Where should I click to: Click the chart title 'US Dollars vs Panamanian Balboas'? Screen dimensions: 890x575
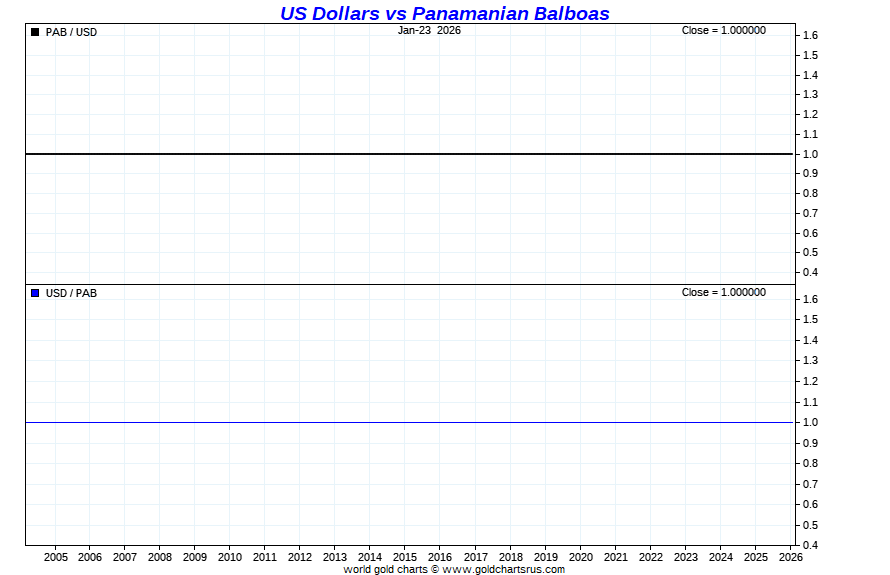pyautogui.click(x=444, y=13)
